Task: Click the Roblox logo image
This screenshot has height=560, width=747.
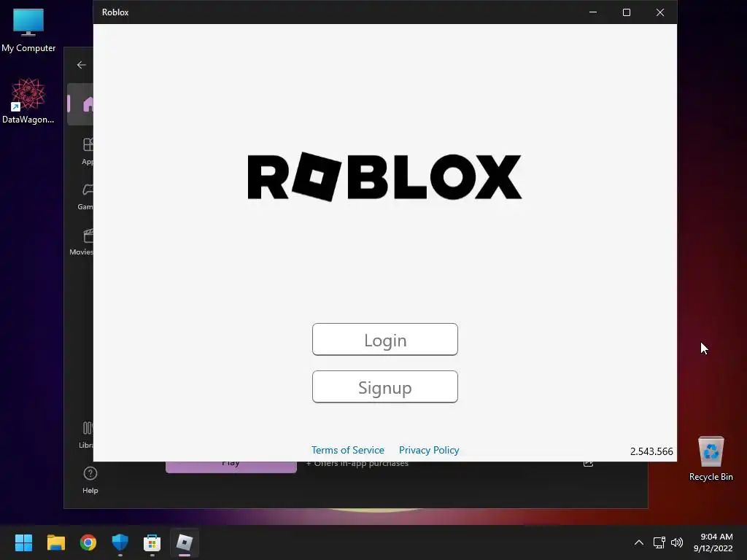Action: [x=385, y=176]
